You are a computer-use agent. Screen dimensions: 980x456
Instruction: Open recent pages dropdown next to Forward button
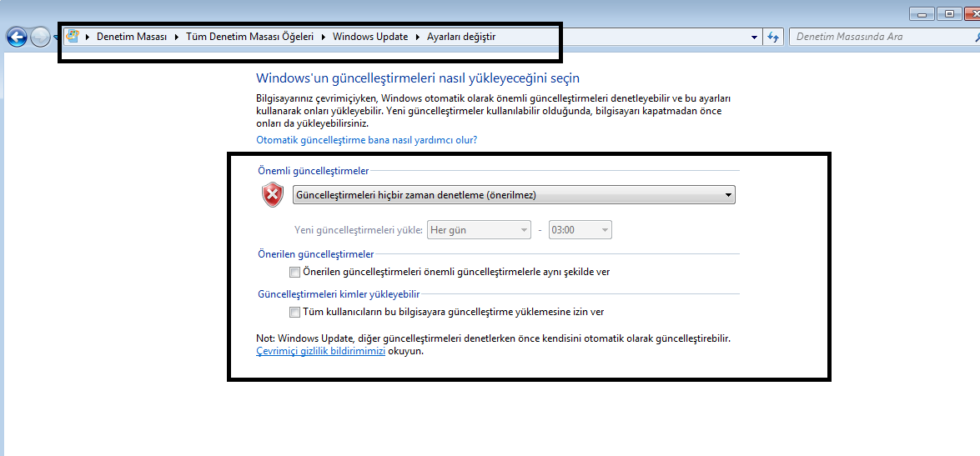[x=55, y=38]
